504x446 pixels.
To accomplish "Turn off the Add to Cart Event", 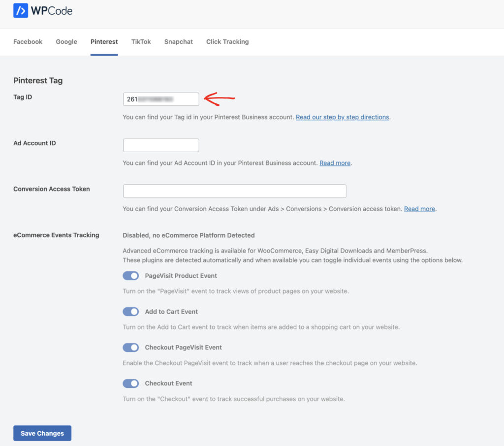I will (130, 312).
